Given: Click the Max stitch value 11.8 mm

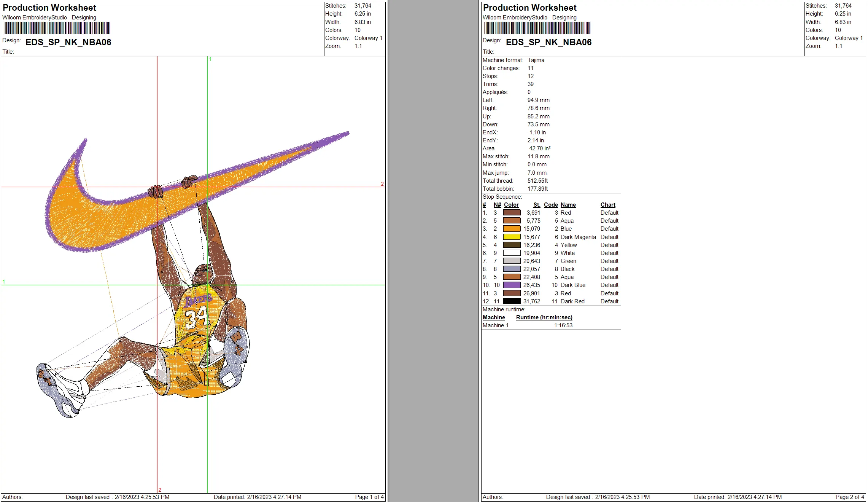Looking at the screenshot, I should (539, 156).
